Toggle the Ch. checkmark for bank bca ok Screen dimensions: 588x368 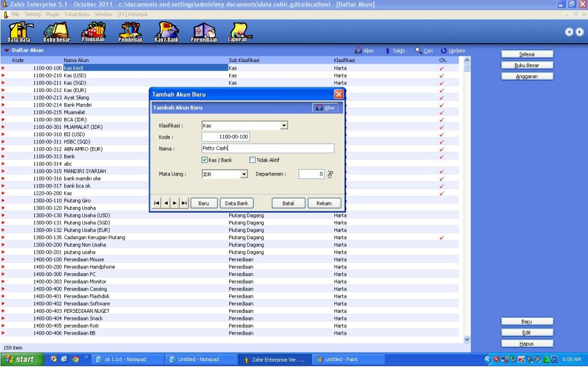(442, 186)
